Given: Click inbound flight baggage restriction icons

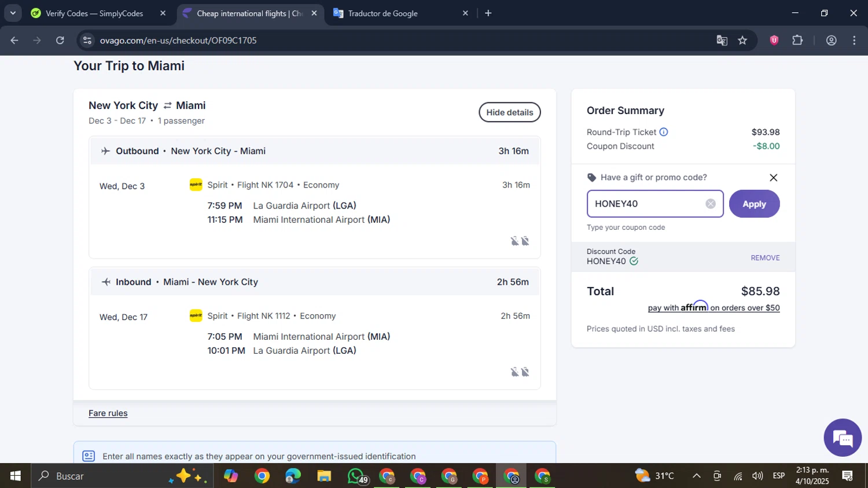Looking at the screenshot, I should (x=520, y=372).
